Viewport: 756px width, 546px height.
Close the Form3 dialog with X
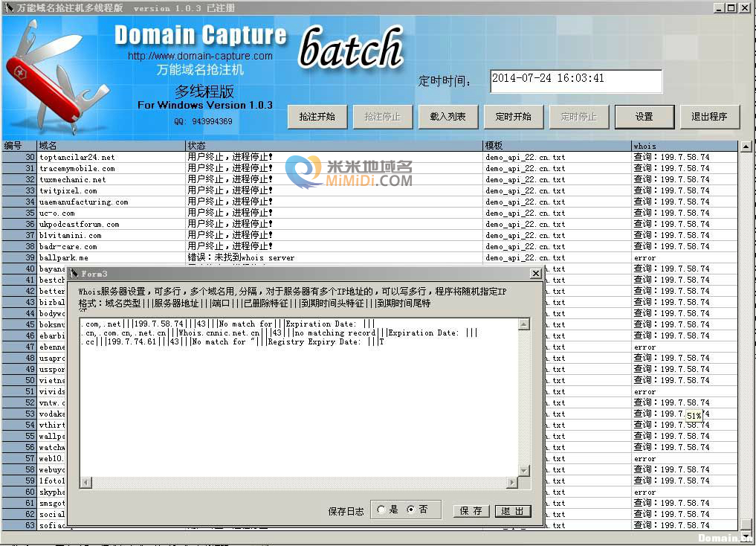(x=536, y=274)
